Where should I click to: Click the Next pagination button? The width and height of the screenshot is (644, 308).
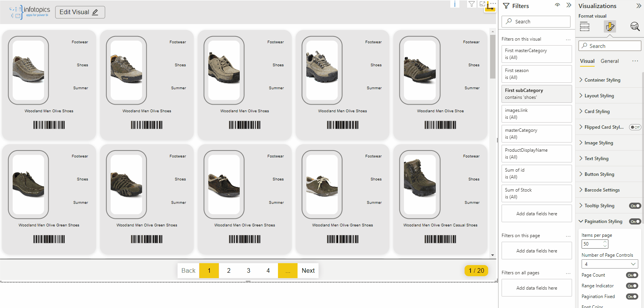pyautogui.click(x=308, y=270)
